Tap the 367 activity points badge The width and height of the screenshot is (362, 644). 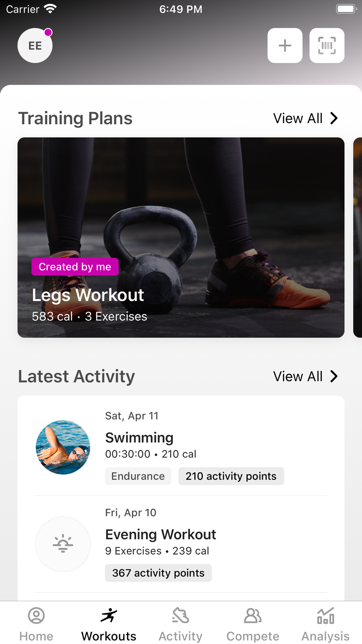point(158,573)
